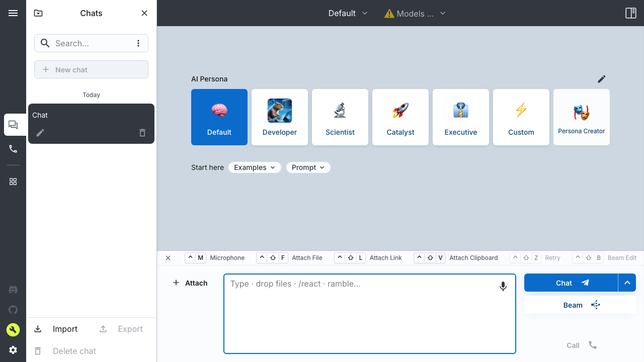The width and height of the screenshot is (644, 362).
Task: Click Export conversations
Action: coord(121,329)
